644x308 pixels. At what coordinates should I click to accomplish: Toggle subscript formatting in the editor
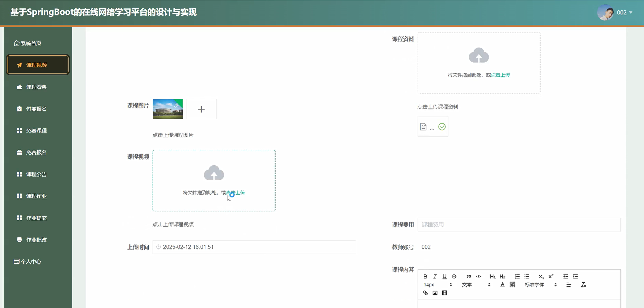click(x=541, y=277)
